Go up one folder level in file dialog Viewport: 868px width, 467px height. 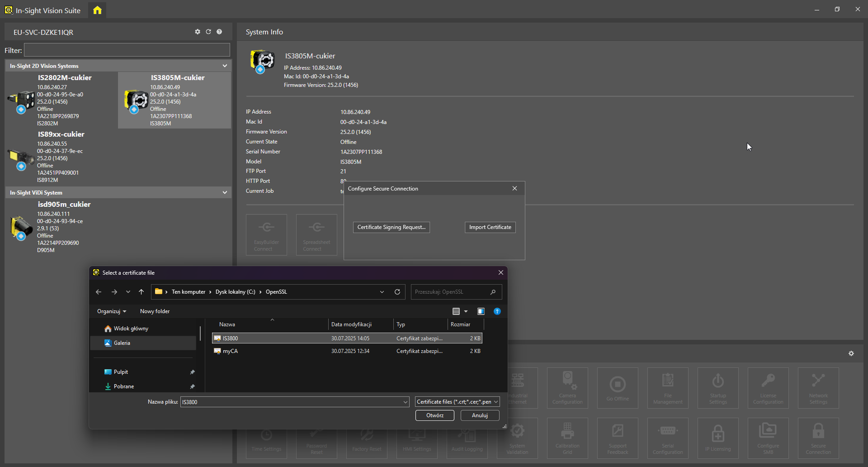click(141, 292)
